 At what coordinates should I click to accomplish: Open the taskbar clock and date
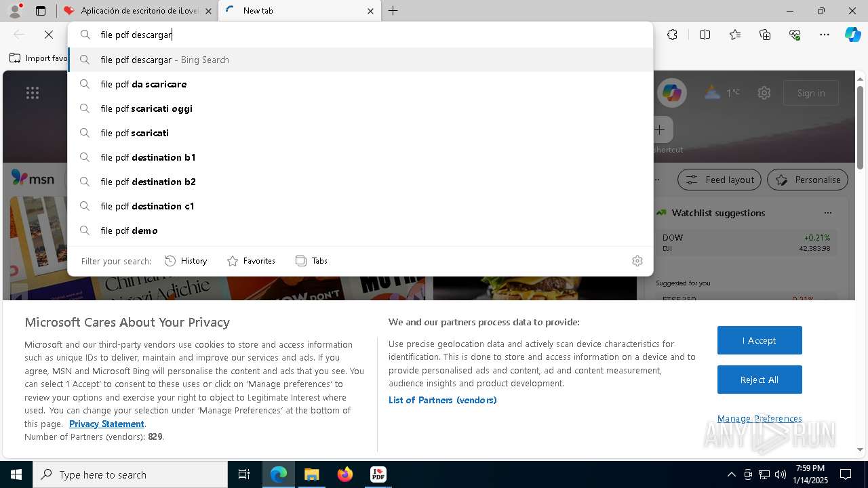810,474
